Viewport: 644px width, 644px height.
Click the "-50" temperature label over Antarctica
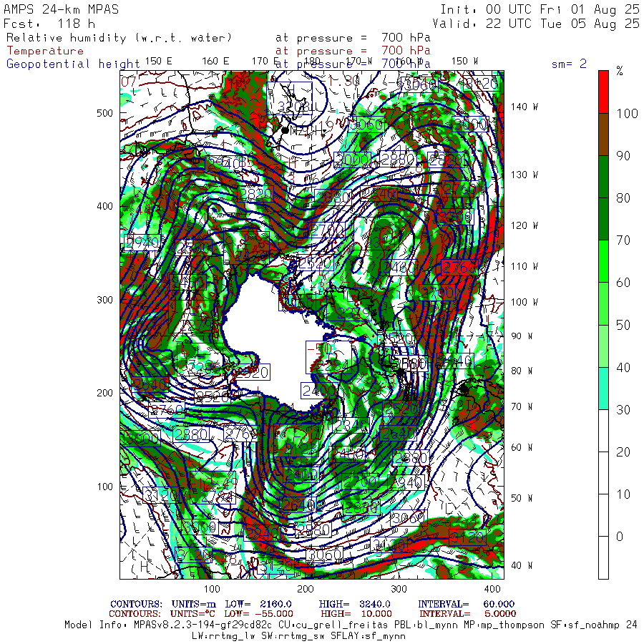(320, 348)
